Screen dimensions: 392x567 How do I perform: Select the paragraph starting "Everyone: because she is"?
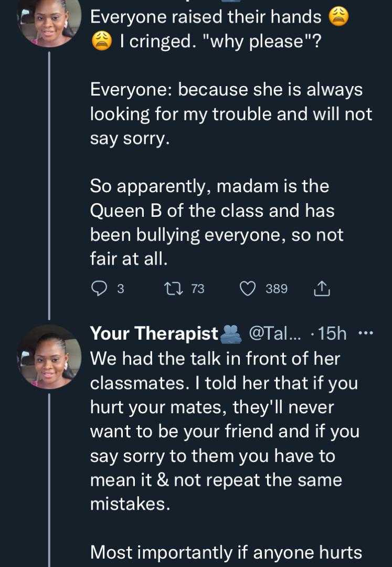pyautogui.click(x=231, y=114)
